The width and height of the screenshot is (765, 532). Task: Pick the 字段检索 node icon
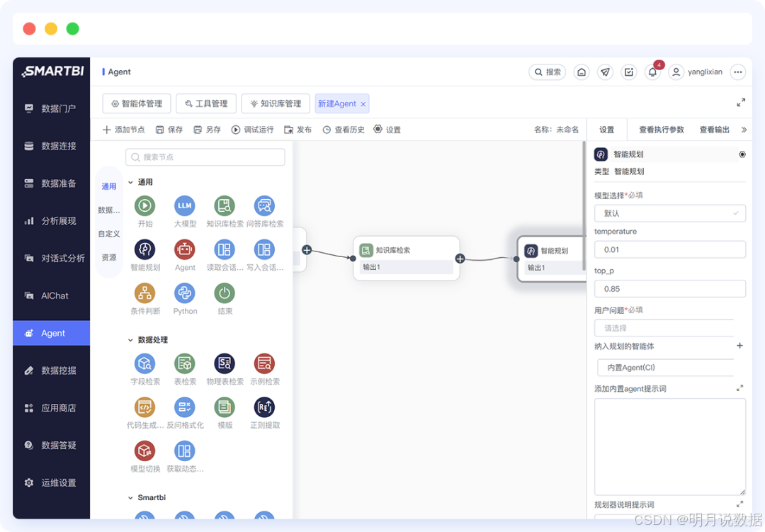coord(145,363)
